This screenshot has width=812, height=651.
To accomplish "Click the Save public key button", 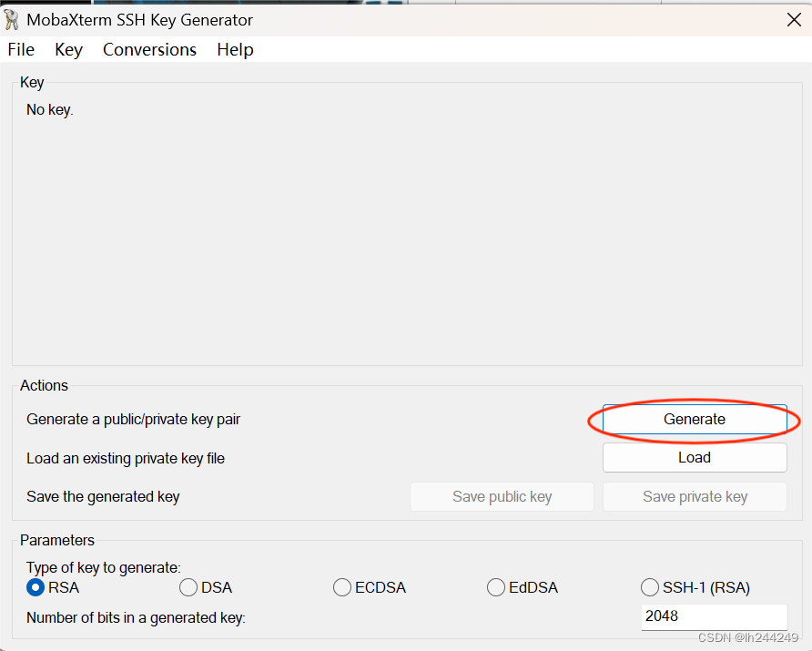I will (x=502, y=496).
